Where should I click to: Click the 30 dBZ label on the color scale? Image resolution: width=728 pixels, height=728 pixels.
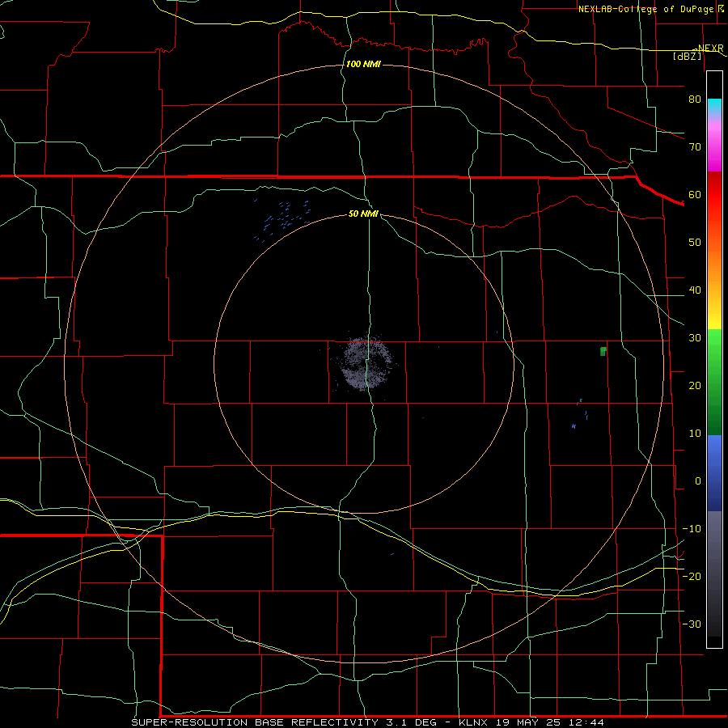click(x=695, y=337)
